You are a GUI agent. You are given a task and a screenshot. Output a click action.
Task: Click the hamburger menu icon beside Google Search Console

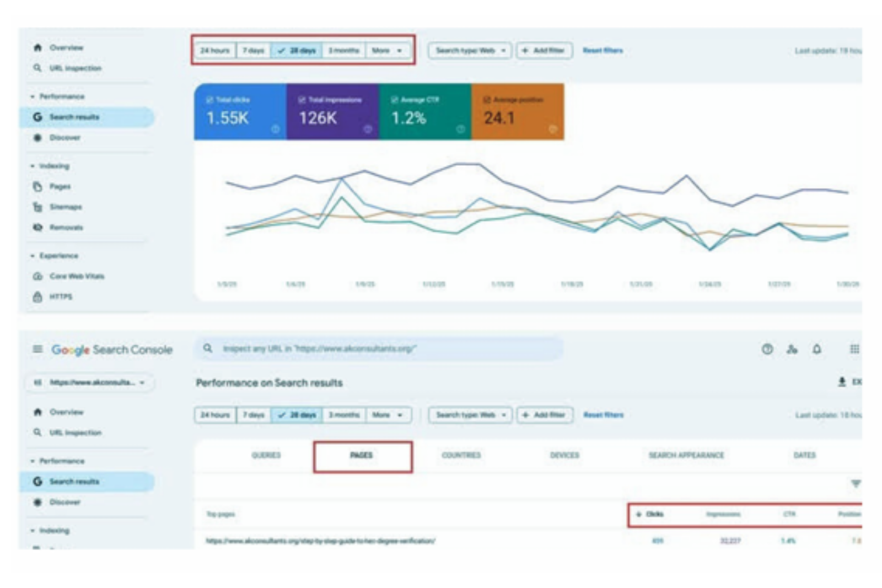point(37,349)
